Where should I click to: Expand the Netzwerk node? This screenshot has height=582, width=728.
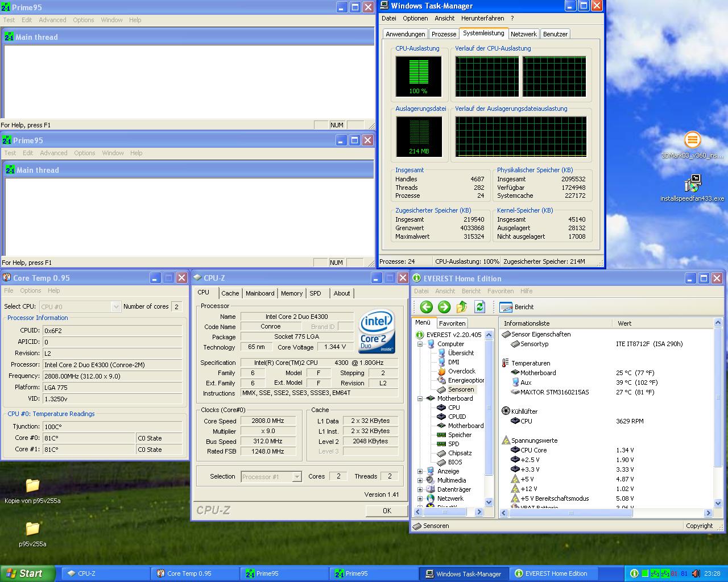(x=420, y=498)
